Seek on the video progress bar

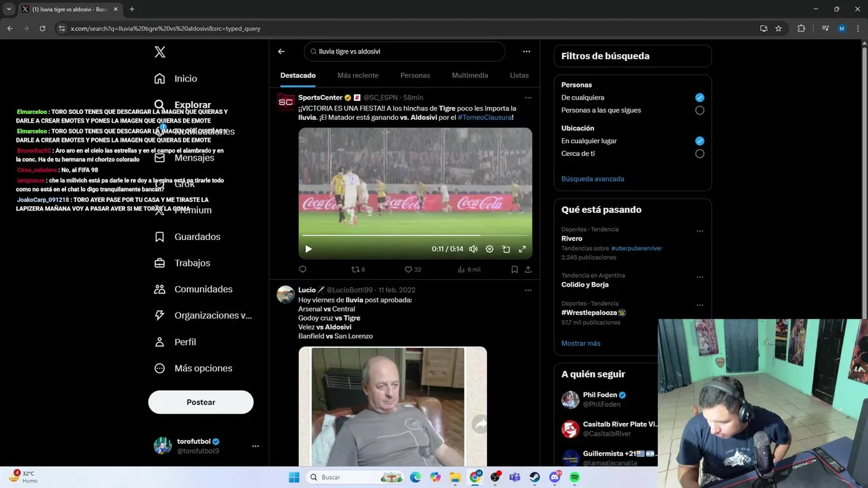click(x=415, y=235)
